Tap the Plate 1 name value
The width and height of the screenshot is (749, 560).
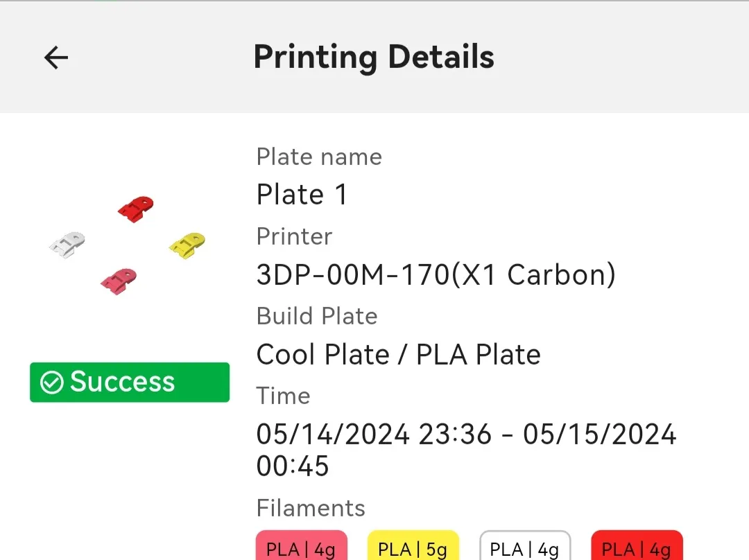click(x=302, y=195)
